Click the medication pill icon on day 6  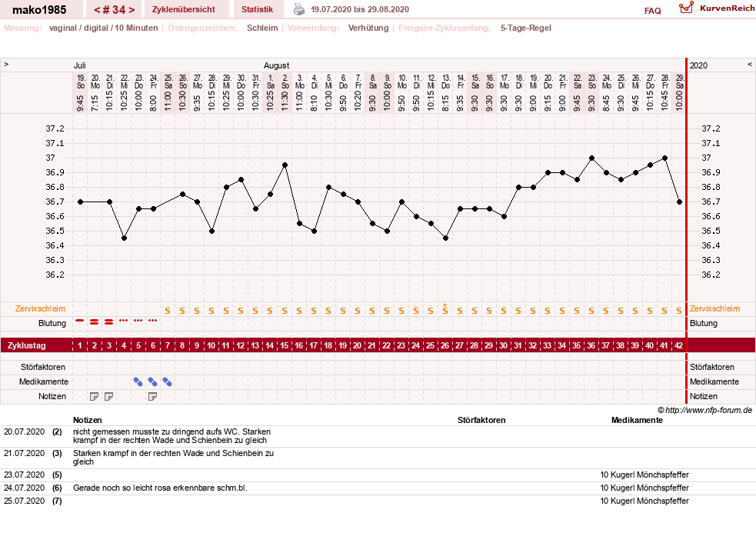(x=153, y=382)
